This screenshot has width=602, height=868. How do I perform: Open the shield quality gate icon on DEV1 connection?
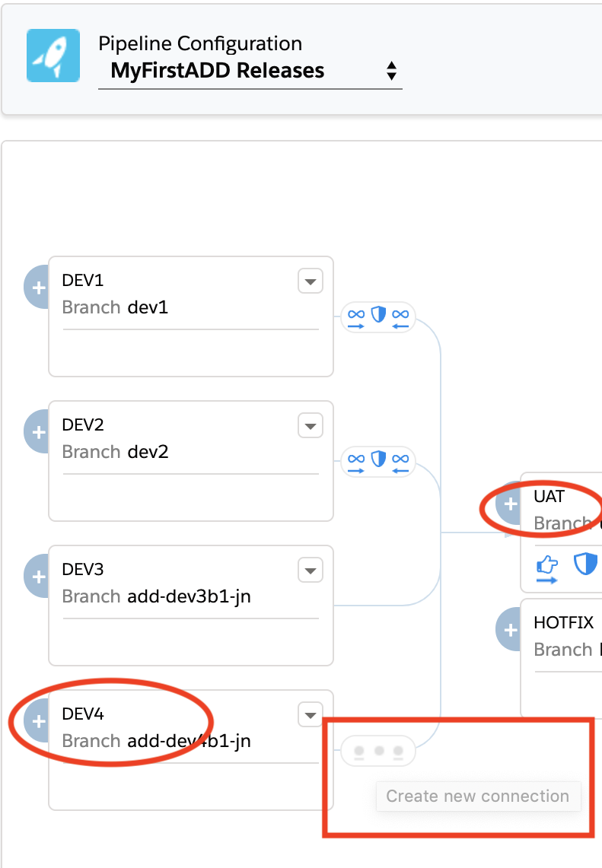pyautogui.click(x=378, y=316)
